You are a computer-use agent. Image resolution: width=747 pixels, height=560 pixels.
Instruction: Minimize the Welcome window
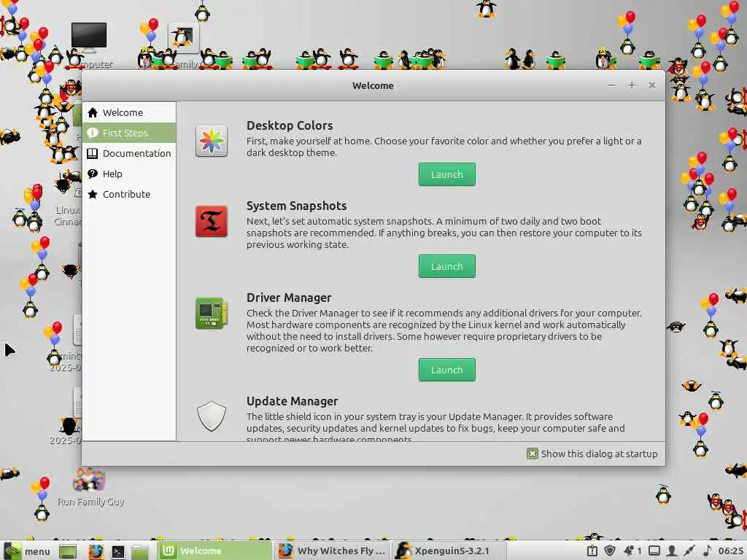click(x=611, y=85)
